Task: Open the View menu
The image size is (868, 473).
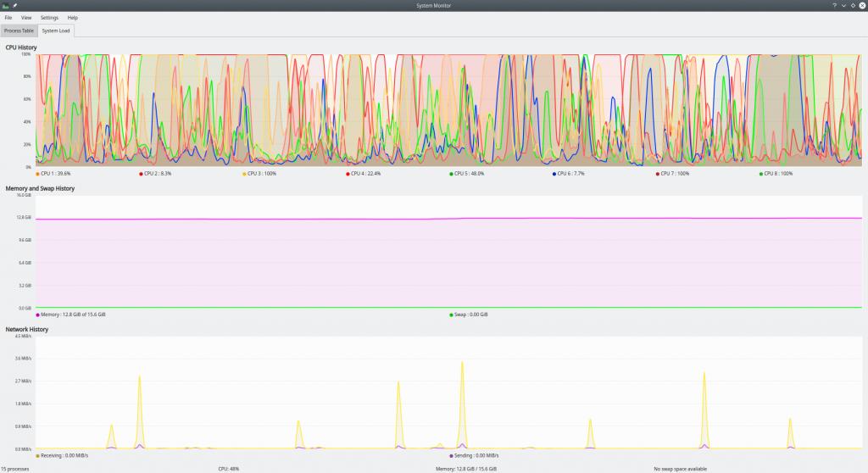Action: tap(26, 17)
